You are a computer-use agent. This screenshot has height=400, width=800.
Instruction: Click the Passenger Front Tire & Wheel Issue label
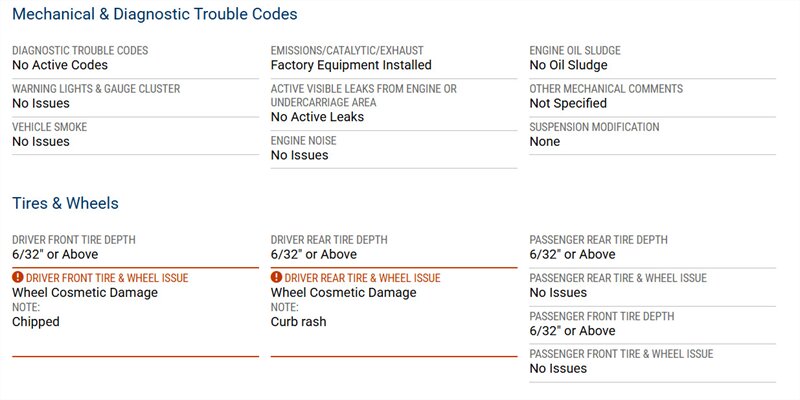621,354
